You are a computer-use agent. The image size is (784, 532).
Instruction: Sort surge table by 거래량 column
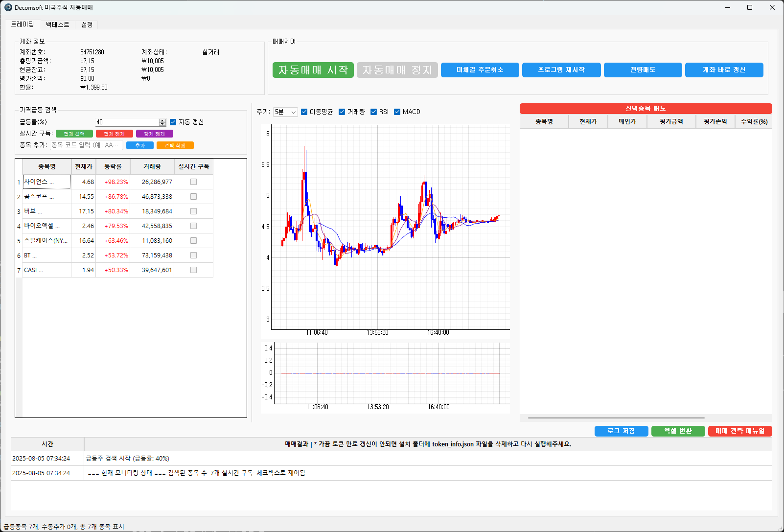(152, 167)
